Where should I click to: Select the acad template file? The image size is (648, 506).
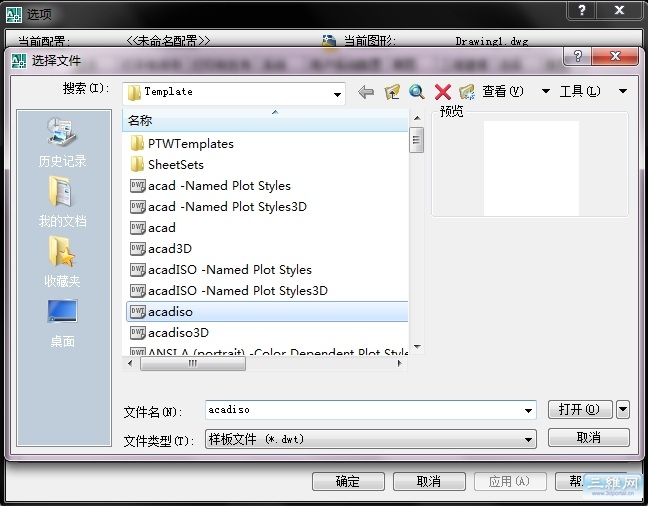[153, 228]
